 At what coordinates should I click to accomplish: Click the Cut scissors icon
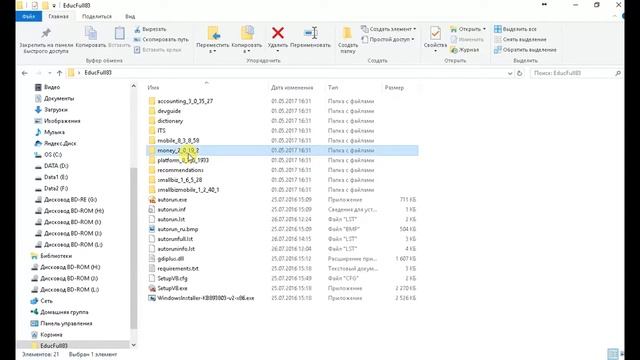[x=137, y=29]
